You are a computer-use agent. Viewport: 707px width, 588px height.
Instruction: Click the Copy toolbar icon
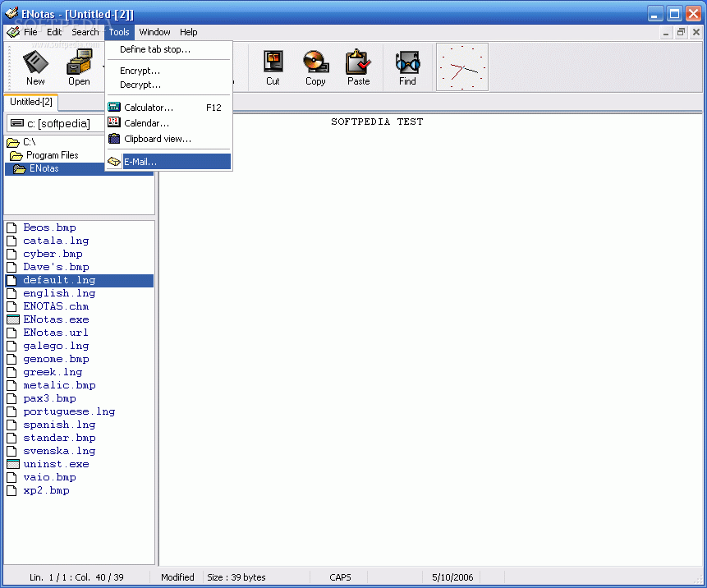pyautogui.click(x=315, y=62)
